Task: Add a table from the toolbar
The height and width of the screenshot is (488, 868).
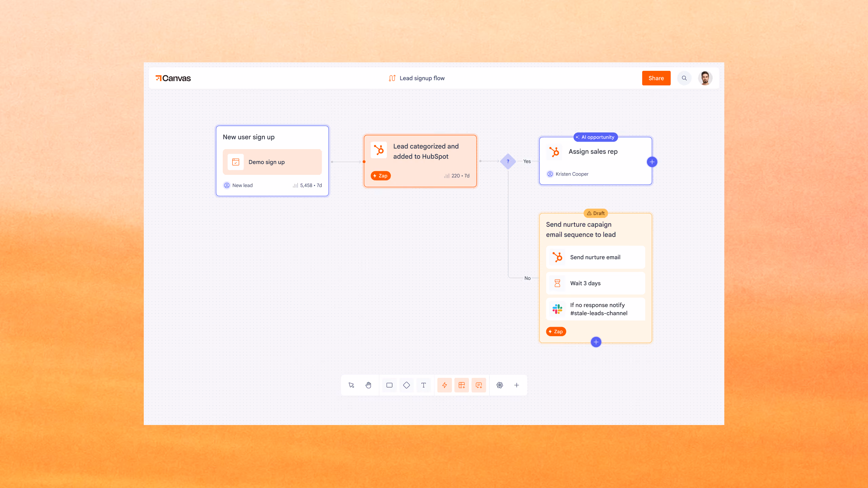Action: [461, 385]
